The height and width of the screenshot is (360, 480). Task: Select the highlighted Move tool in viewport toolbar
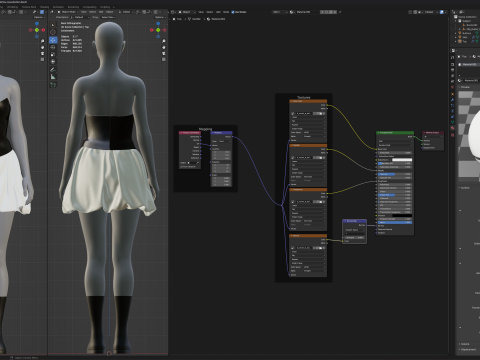pyautogui.click(x=53, y=40)
